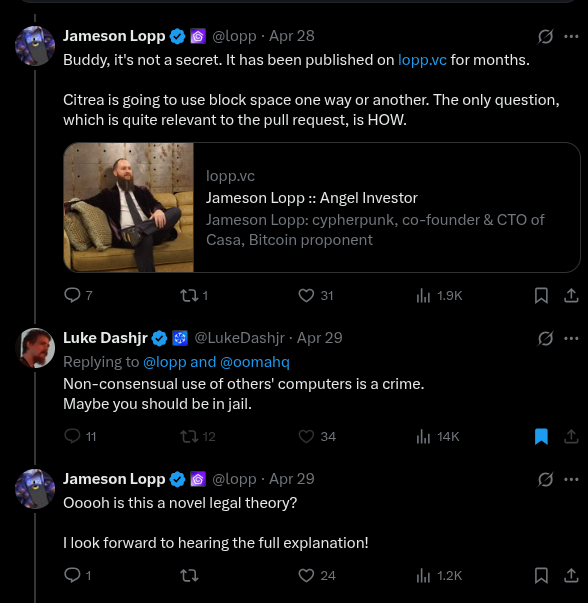
Task: Reply to Luke Dashjr's jail tweet
Action: click(72, 436)
